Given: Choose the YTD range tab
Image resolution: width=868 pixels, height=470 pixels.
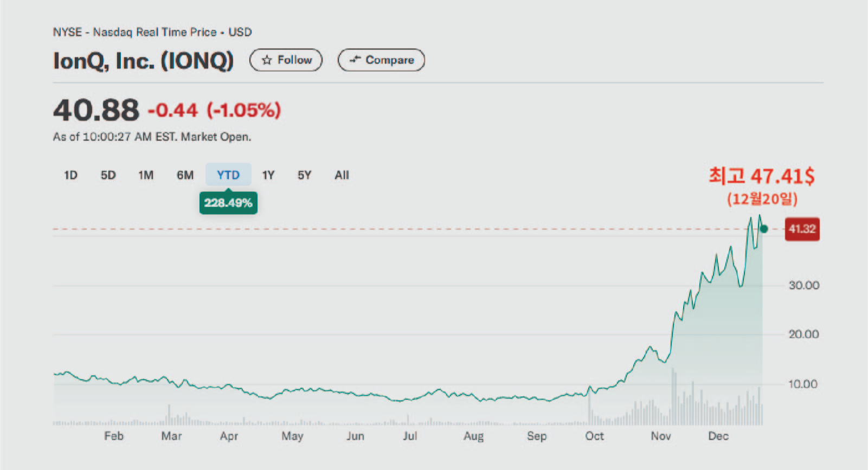Looking at the screenshot, I should (228, 175).
